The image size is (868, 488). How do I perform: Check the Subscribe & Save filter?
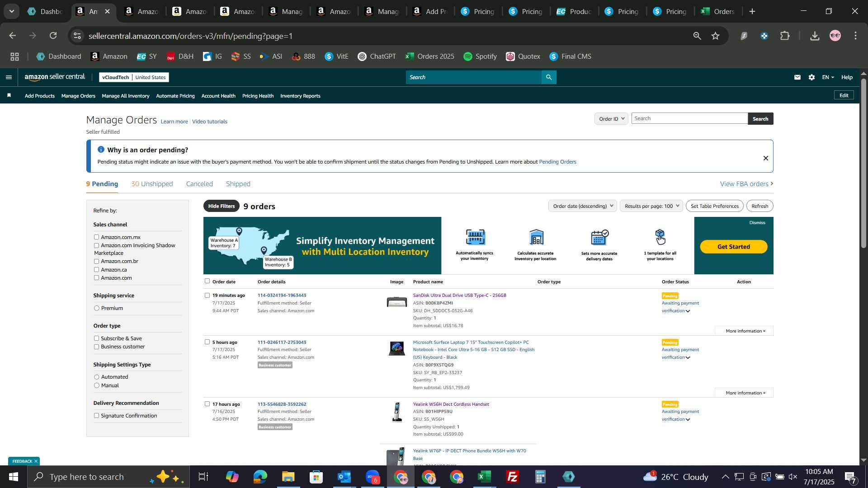tap(96, 338)
